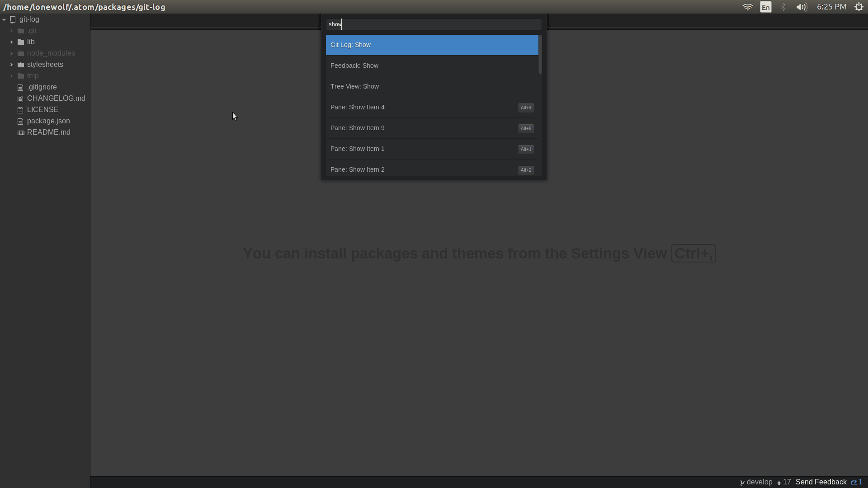The width and height of the screenshot is (868, 488).
Task: Click the command palette scrollbar thumb
Action: coord(540,54)
